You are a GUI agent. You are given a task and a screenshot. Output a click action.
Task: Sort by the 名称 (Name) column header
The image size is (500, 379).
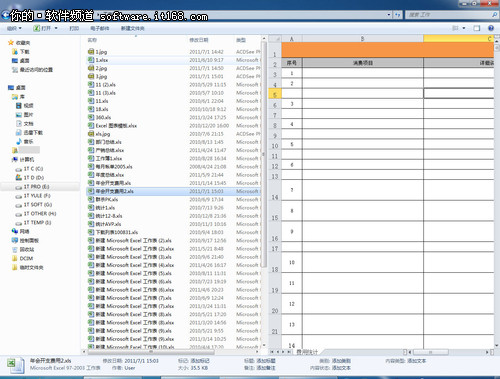(x=92, y=40)
